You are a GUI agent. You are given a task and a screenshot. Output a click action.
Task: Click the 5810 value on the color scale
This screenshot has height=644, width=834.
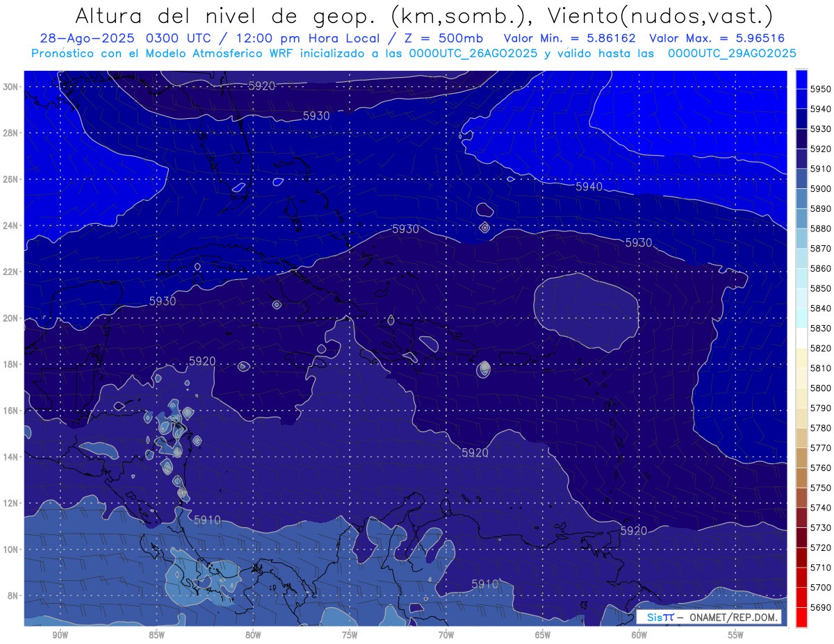821,368
